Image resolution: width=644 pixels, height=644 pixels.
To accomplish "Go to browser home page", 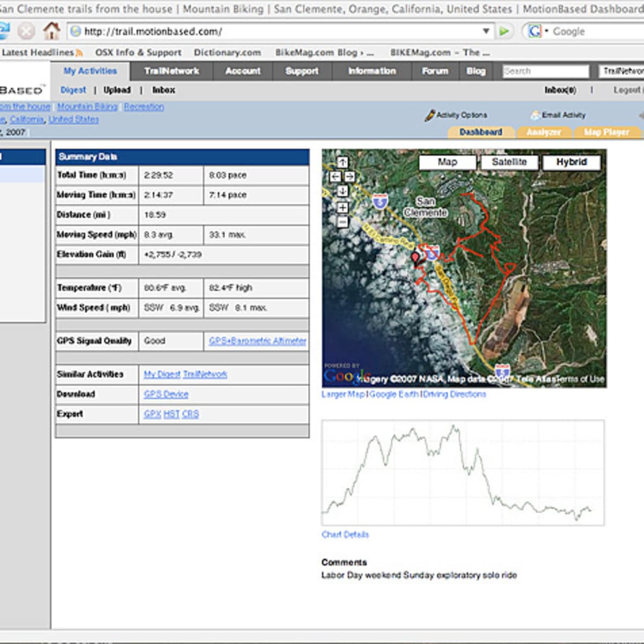I will click(52, 31).
